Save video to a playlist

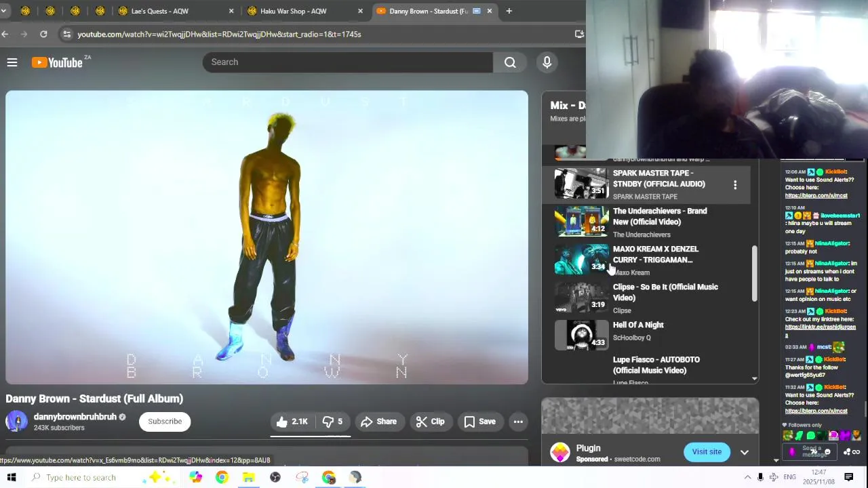479,422
